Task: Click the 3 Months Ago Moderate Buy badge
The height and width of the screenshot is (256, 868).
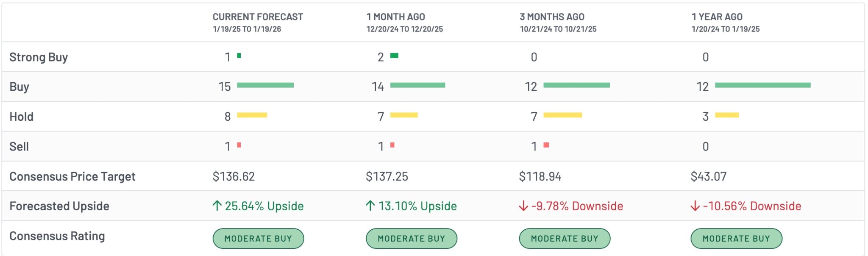Action: tap(565, 239)
